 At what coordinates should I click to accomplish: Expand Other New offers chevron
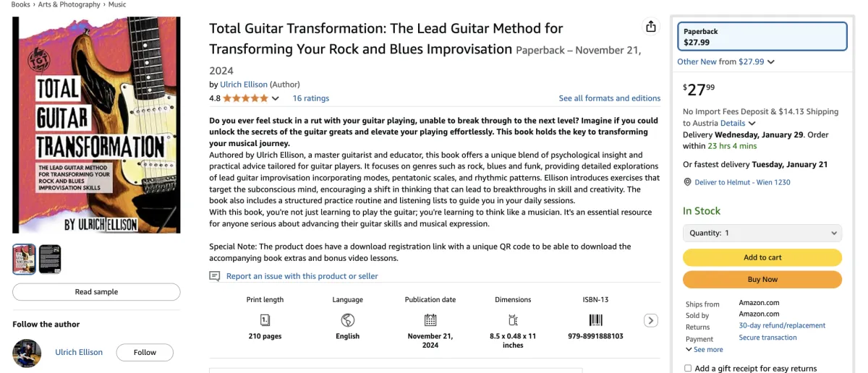pyautogui.click(x=771, y=62)
